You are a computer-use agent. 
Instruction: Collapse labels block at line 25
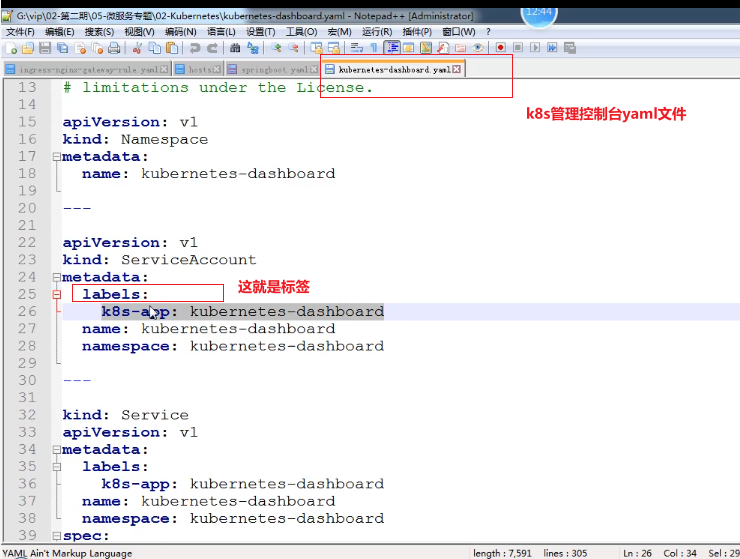(57, 295)
